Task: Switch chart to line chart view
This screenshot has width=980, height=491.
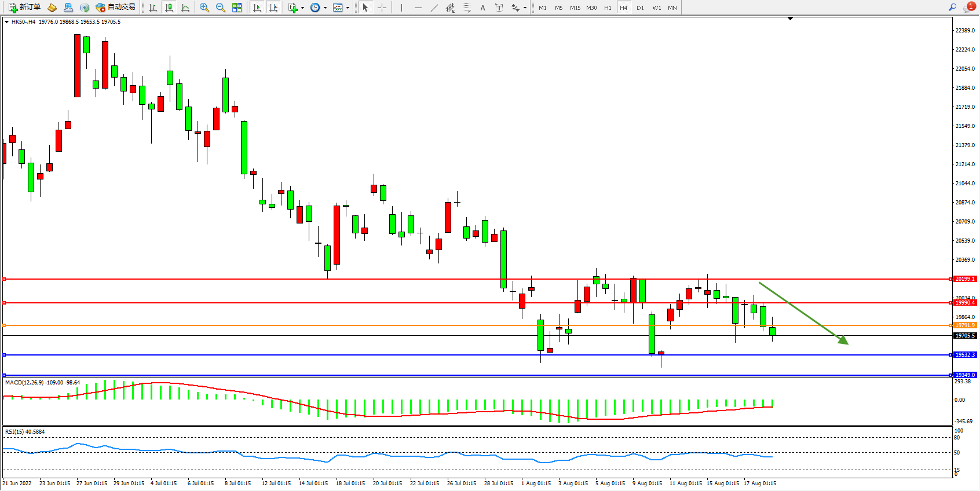Action: tap(185, 8)
